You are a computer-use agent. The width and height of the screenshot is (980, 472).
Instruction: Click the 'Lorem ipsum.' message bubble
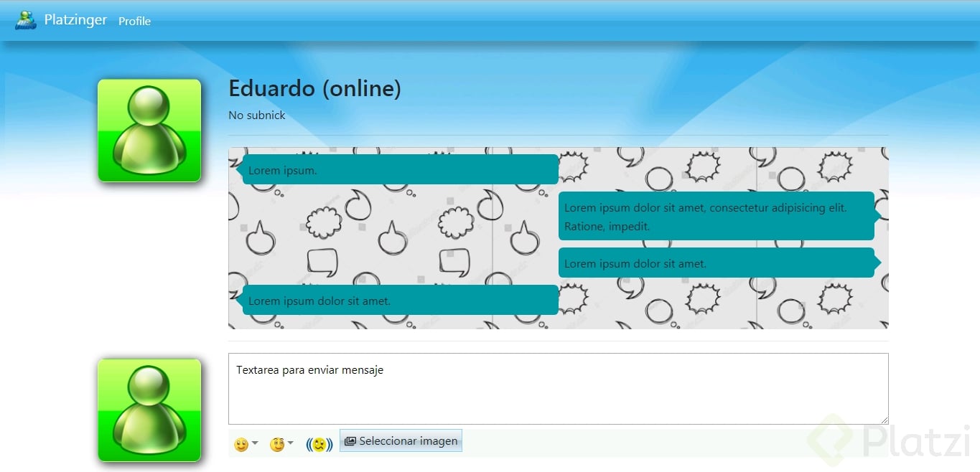(x=398, y=169)
